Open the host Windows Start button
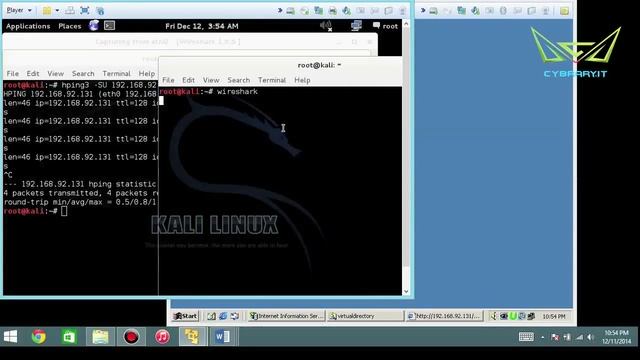This screenshot has height=360, width=640. tap(11, 337)
